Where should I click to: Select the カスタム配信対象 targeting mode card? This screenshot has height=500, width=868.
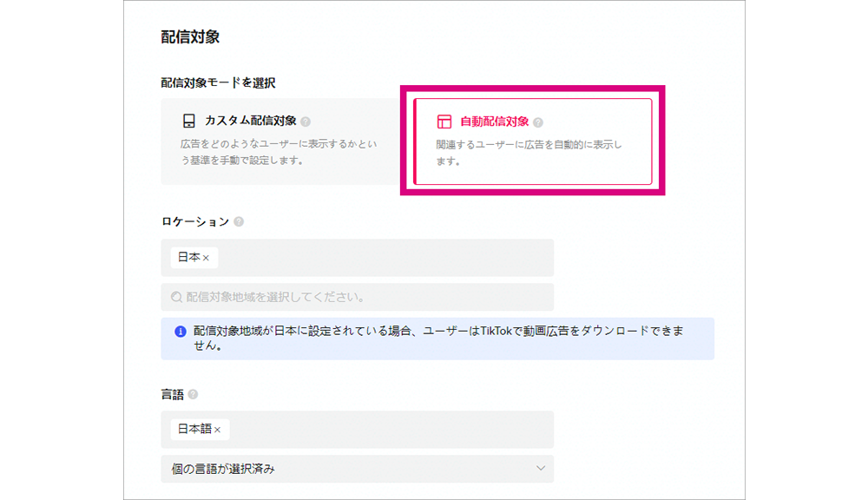coord(280,141)
